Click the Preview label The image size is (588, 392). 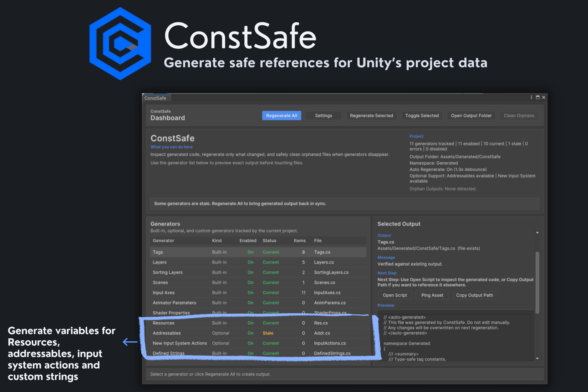point(386,305)
